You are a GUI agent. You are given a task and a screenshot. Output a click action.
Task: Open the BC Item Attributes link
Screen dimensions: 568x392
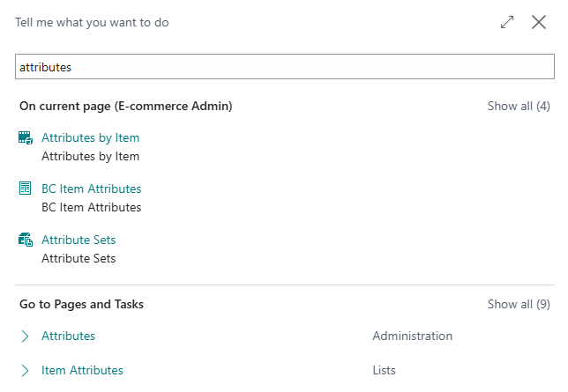click(92, 189)
